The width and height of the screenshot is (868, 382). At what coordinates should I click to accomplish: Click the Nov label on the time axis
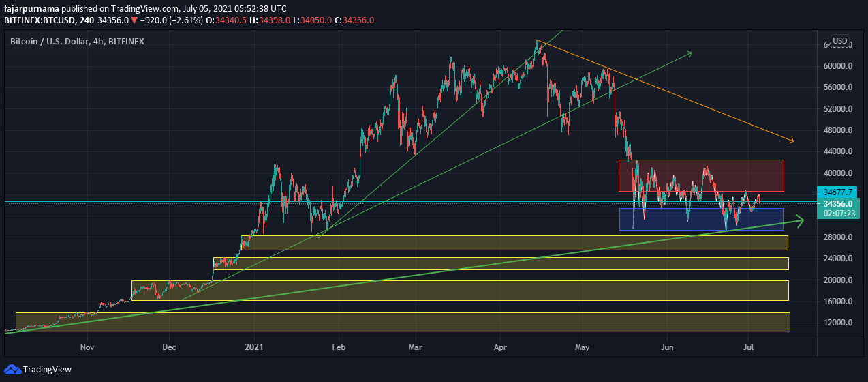pos(87,347)
